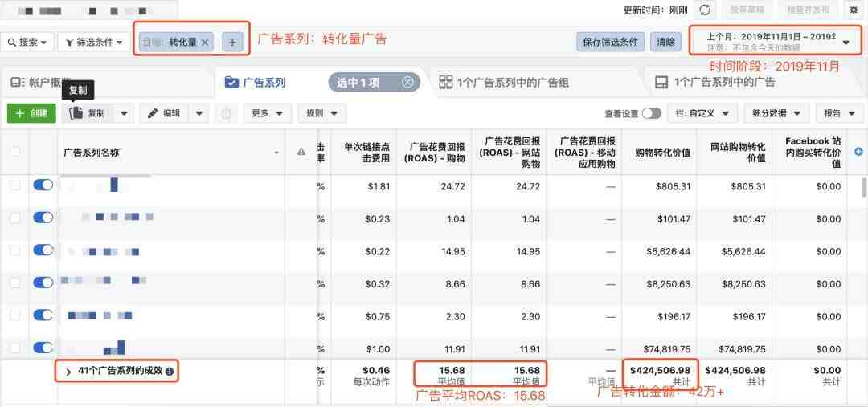Click the green 创建 button
This screenshot has width=868, height=407.
pyautogui.click(x=31, y=113)
